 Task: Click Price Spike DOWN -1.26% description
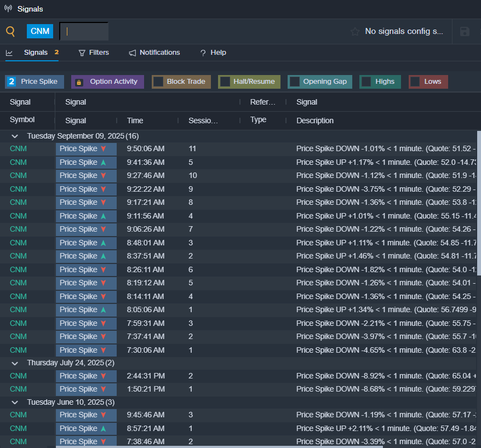386,283
